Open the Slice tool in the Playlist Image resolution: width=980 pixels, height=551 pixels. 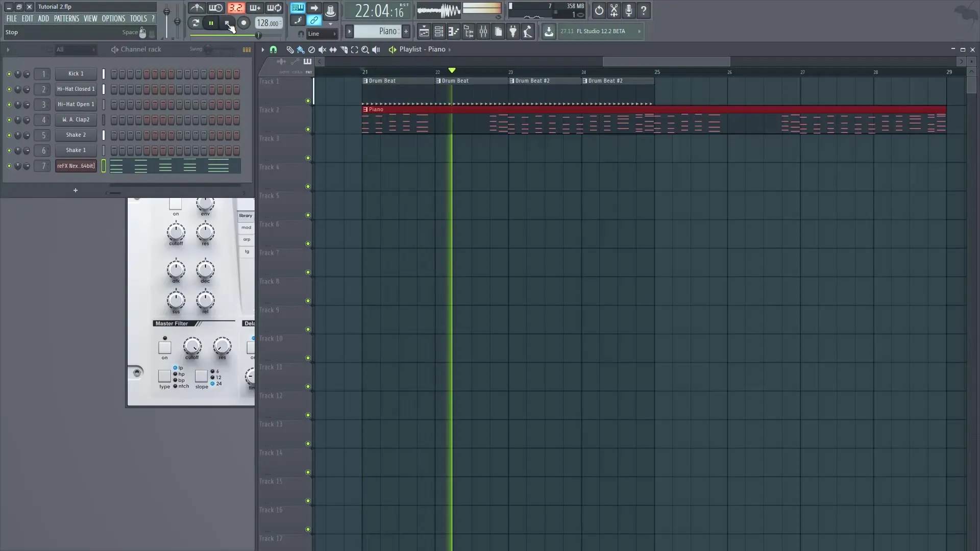(344, 49)
